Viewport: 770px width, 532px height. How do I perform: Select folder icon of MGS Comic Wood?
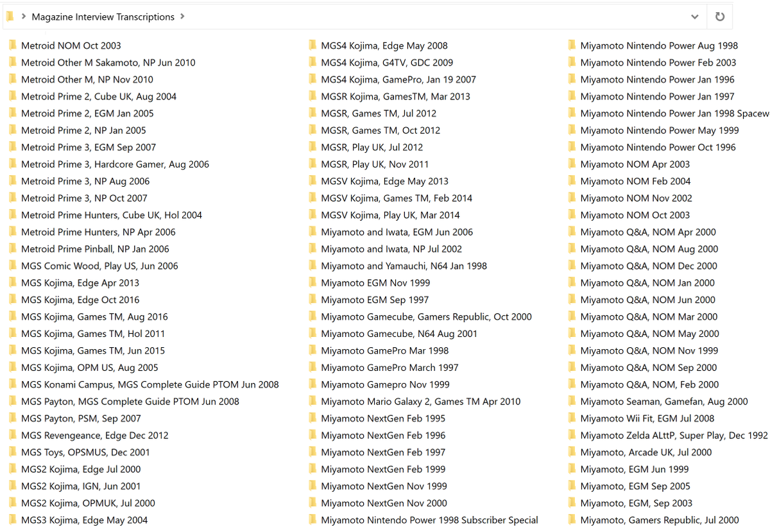tap(13, 266)
